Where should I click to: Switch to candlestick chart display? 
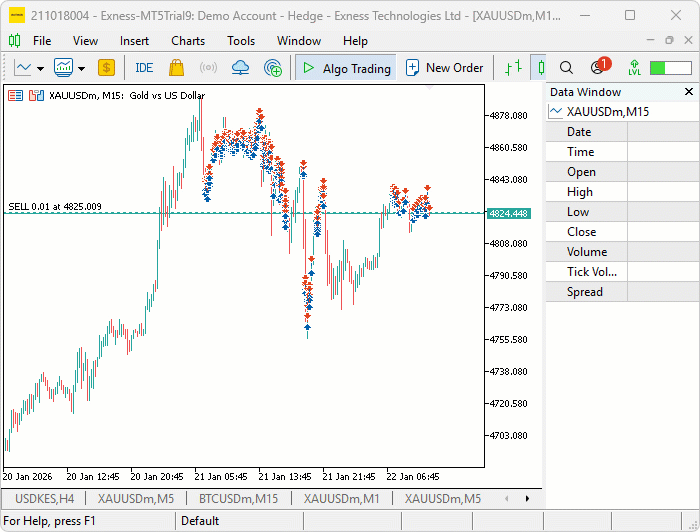pos(541,68)
